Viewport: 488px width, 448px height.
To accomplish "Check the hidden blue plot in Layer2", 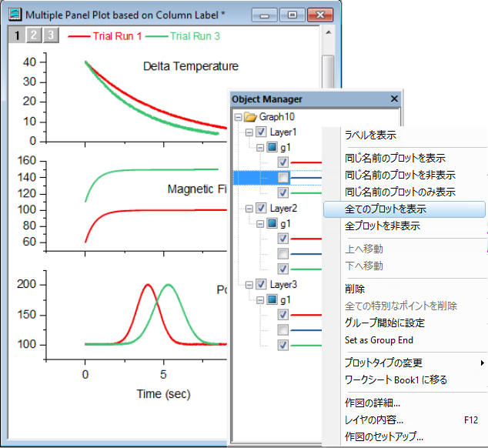I will (283, 254).
